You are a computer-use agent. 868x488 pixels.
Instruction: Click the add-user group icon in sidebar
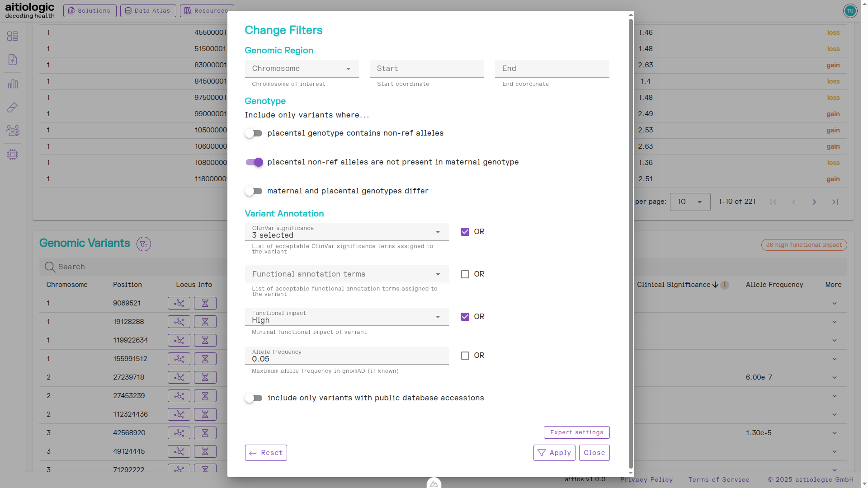(13, 131)
